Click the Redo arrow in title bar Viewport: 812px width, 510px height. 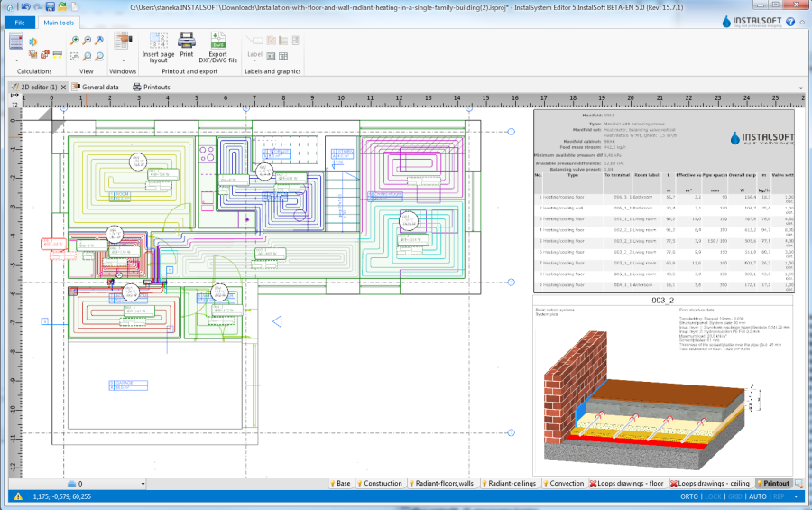38,6
